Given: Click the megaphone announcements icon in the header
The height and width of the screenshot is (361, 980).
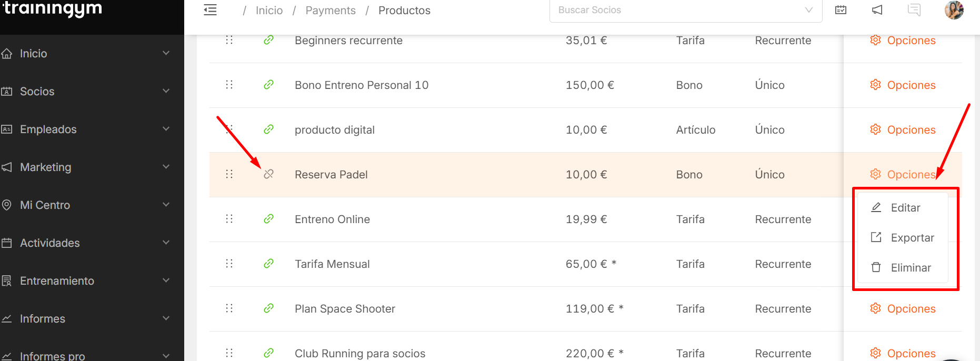Looking at the screenshot, I should point(877,10).
